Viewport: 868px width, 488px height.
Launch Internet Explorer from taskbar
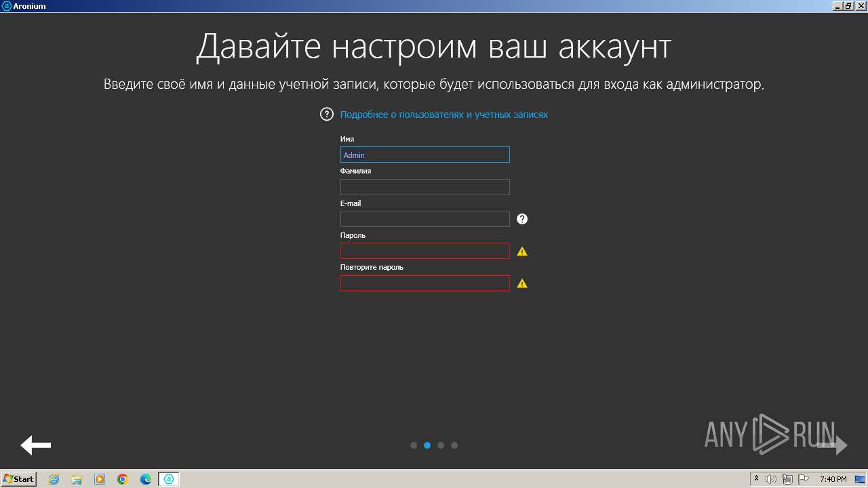54,479
